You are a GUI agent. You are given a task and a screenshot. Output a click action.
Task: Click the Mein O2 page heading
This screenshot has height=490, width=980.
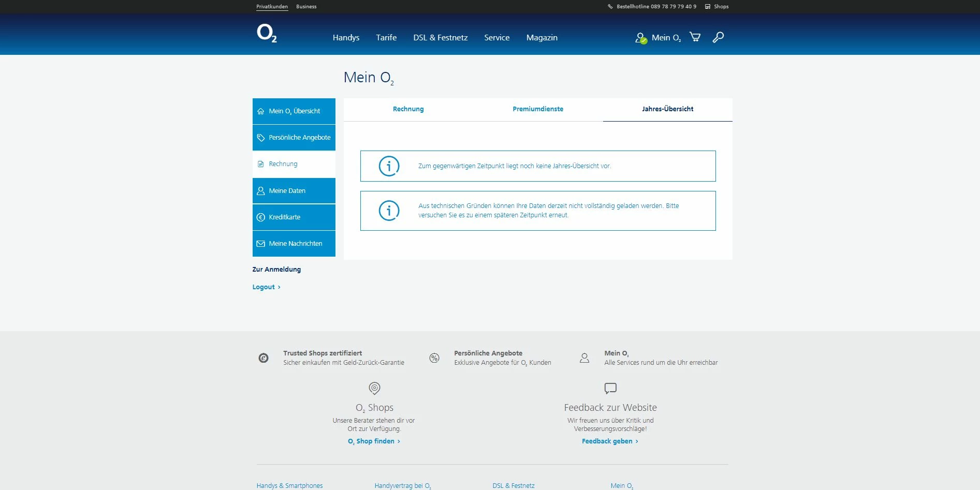pos(369,78)
